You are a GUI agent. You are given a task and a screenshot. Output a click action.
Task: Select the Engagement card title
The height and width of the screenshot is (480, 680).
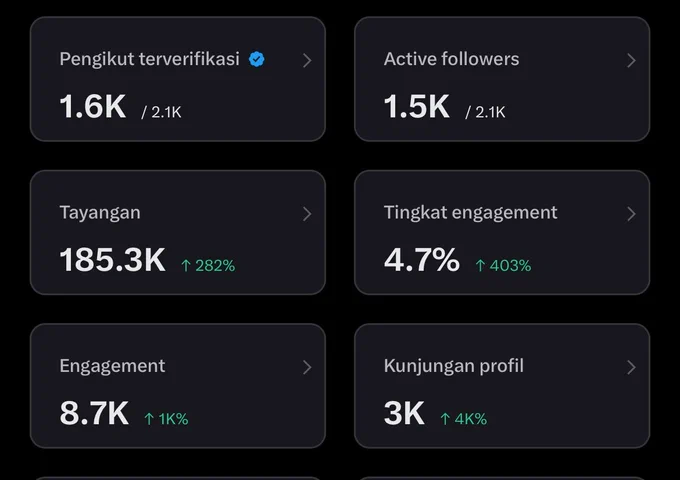pyautogui.click(x=112, y=366)
